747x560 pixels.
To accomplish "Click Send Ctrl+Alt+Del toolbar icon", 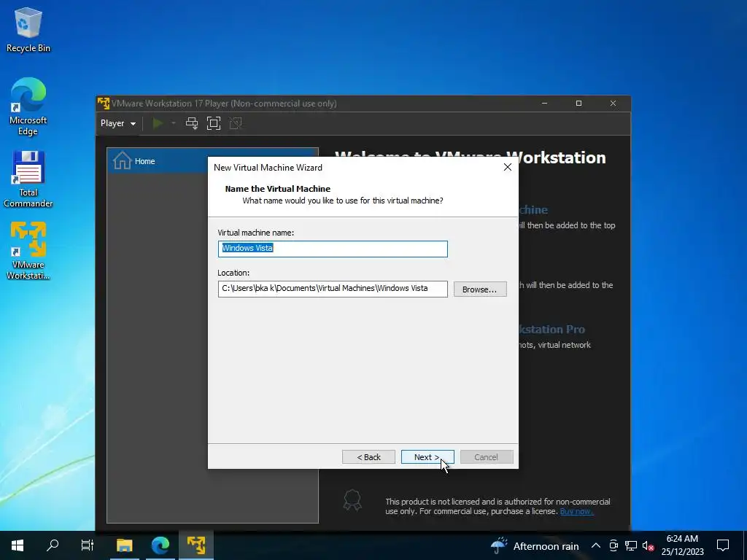I will point(192,123).
